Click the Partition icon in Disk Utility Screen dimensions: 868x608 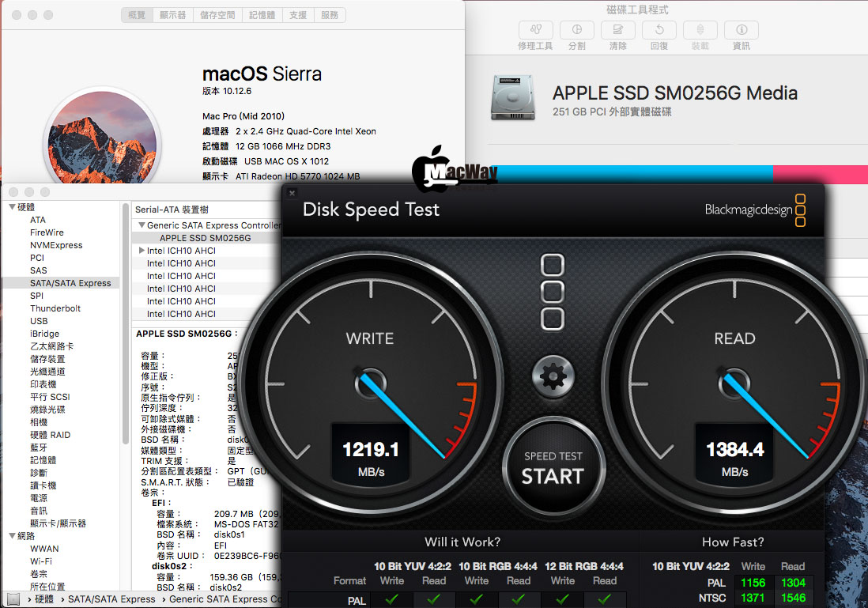click(x=577, y=30)
